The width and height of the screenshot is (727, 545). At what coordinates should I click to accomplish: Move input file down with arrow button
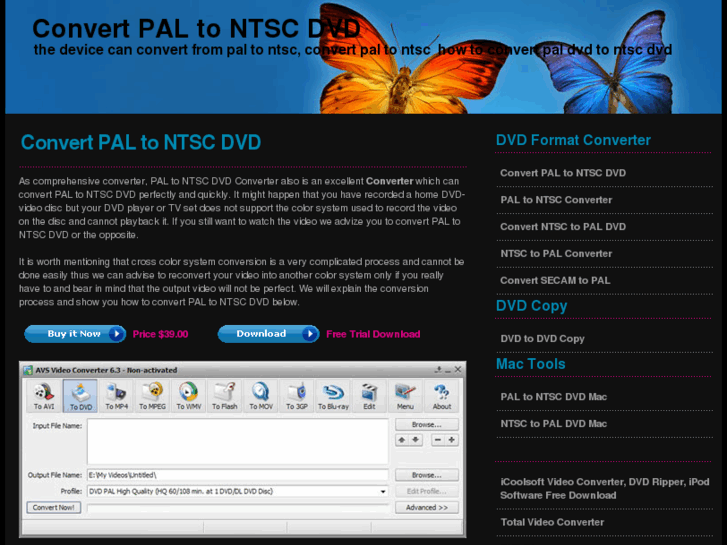[x=416, y=440]
